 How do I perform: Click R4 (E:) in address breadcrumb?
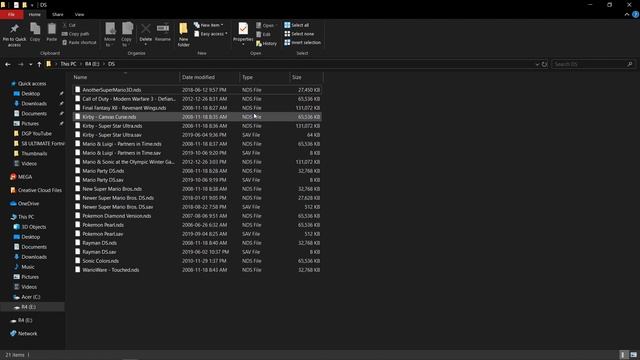pos(92,64)
